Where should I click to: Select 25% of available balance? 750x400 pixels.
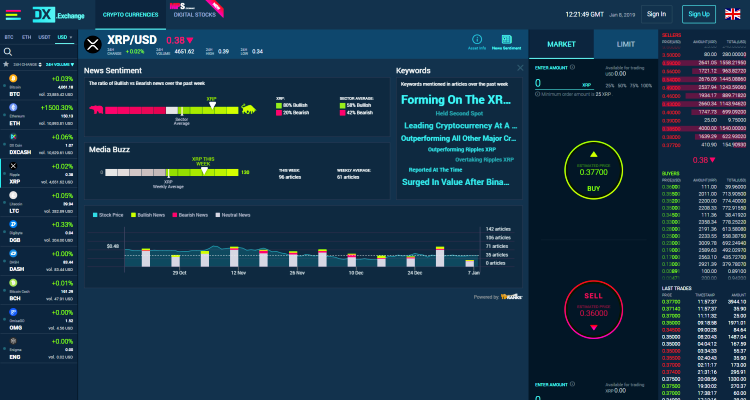[x=609, y=86]
